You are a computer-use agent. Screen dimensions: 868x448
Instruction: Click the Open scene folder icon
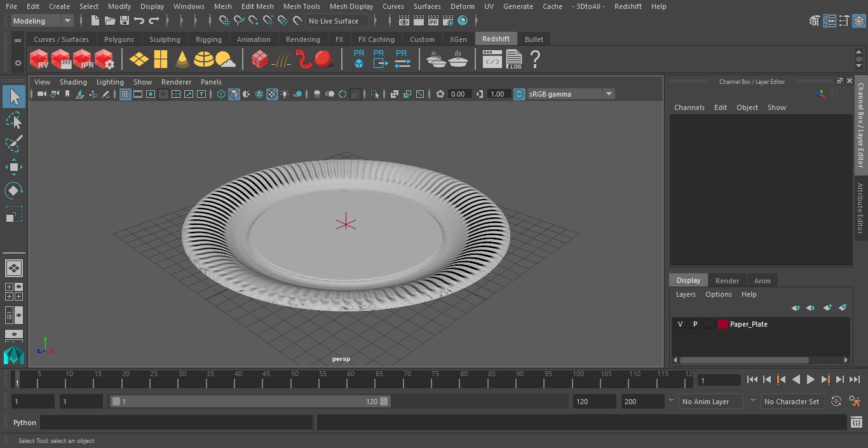109,21
